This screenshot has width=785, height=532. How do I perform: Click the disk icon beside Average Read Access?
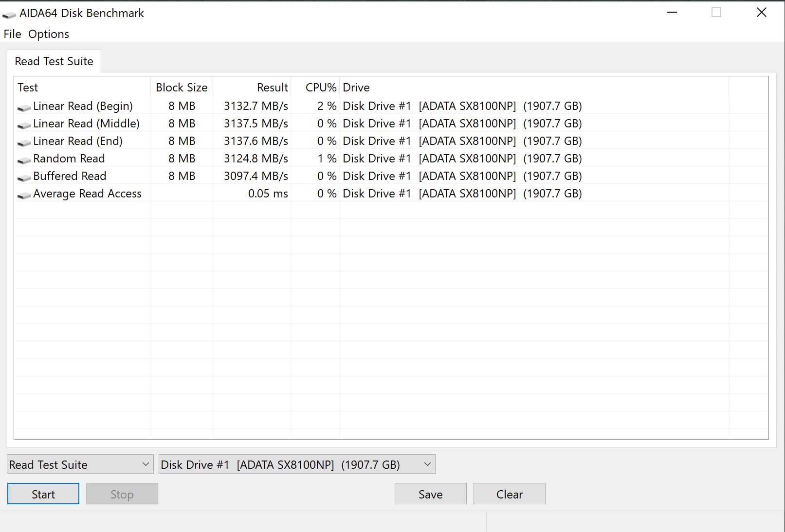(x=24, y=195)
